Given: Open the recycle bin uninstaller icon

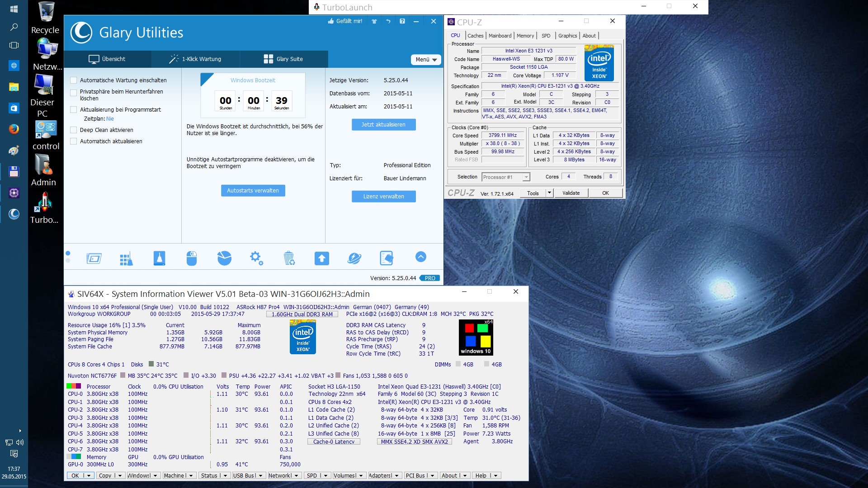Looking at the screenshot, I should pos(289,258).
